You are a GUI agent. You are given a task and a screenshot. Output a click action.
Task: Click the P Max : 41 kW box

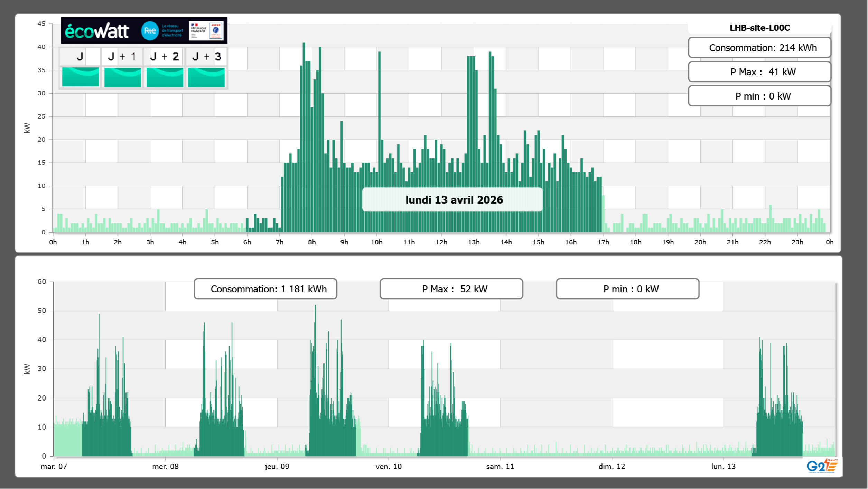point(759,72)
